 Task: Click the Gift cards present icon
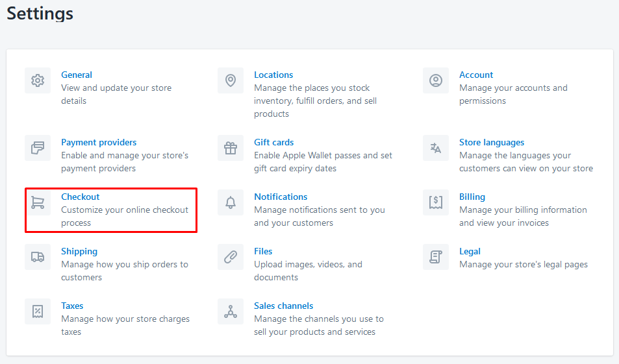pyautogui.click(x=231, y=148)
